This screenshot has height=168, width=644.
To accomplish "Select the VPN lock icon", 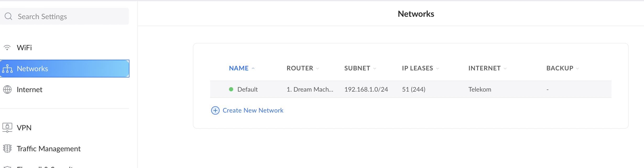I will (7, 127).
